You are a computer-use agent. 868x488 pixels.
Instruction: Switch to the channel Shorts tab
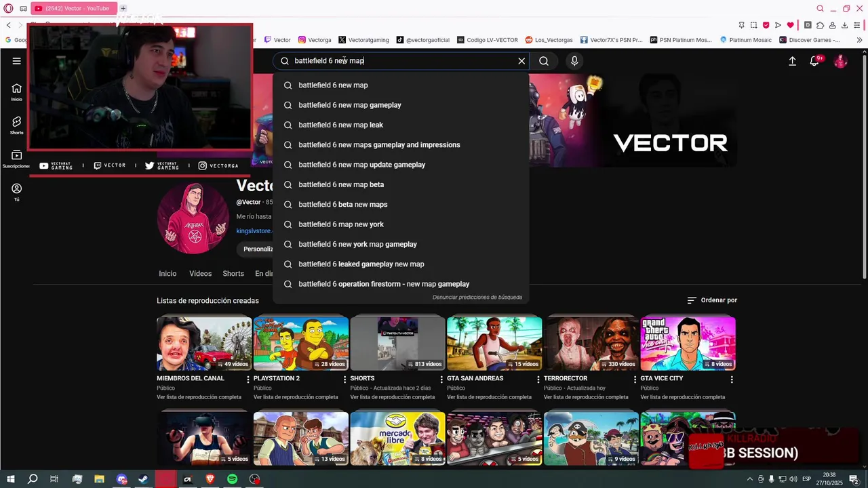233,274
